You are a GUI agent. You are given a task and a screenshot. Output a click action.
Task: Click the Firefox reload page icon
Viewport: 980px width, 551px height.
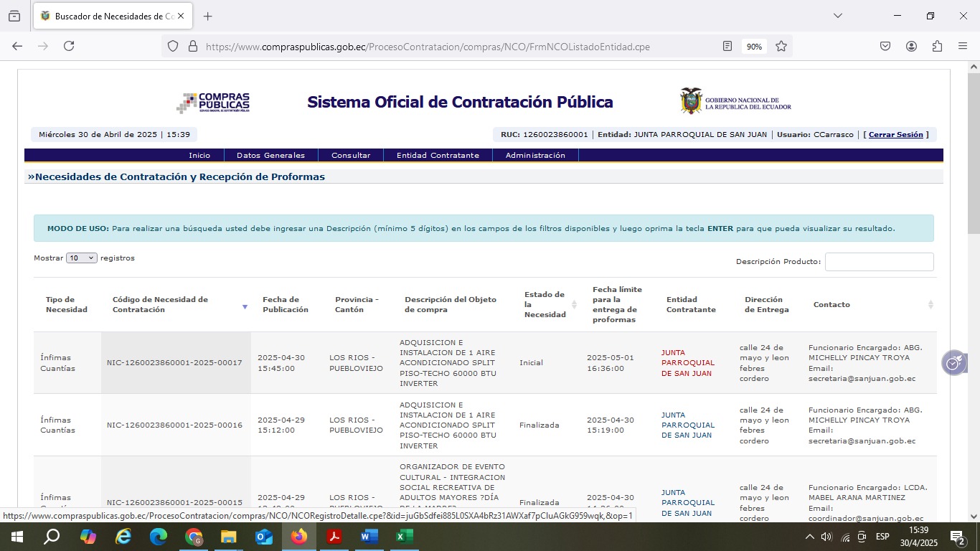tap(69, 46)
